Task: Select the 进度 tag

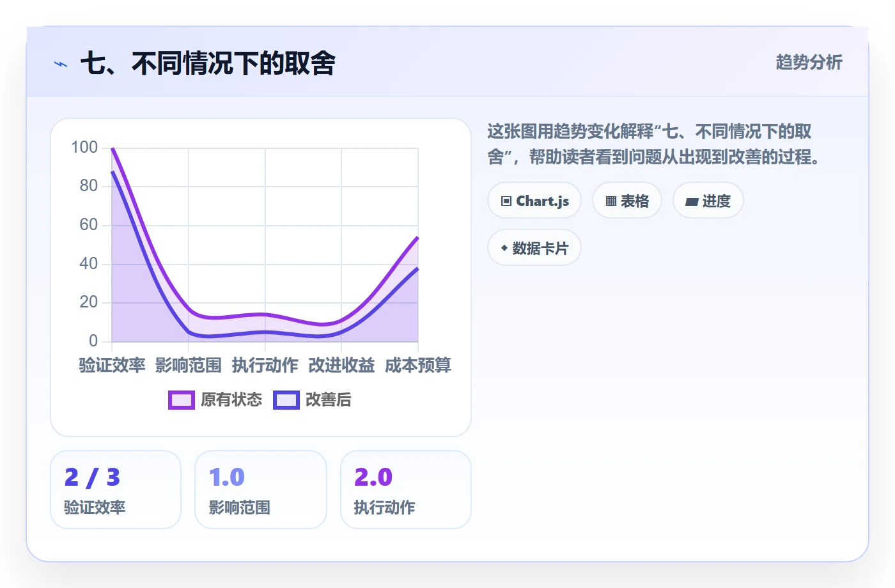Action: [708, 201]
